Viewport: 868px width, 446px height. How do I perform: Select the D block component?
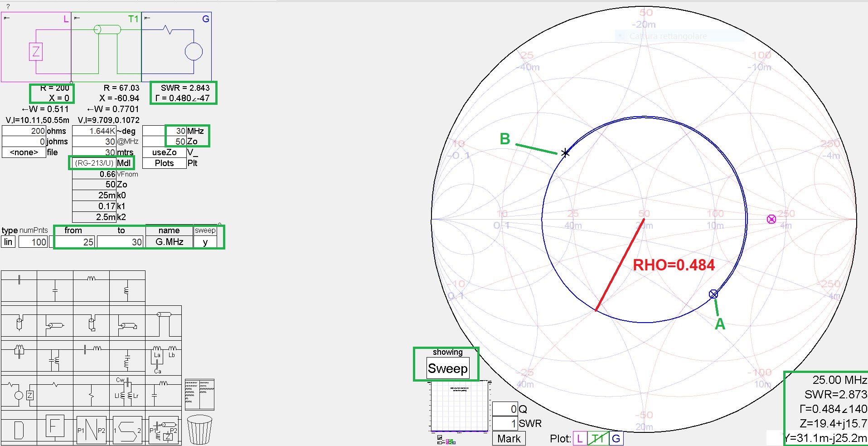pyautogui.click(x=19, y=428)
